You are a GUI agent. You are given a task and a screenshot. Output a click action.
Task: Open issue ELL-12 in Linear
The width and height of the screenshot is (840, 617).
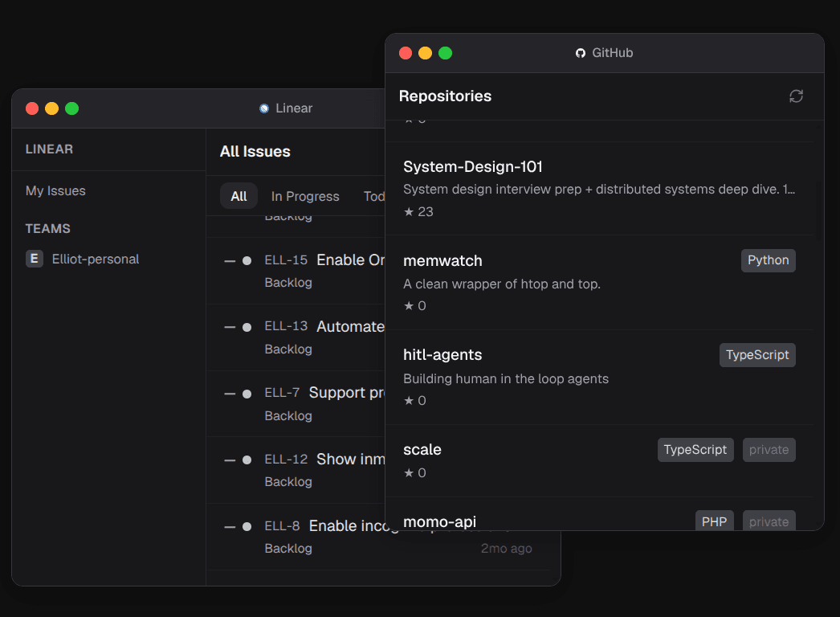[x=296, y=470]
